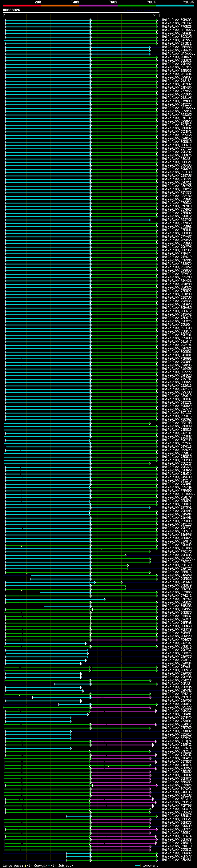Image resolution: width=197 pixels, height=868 pixels.
Task: Select hit label UniRef100_A7QY40
Action: click(x=177, y=599)
